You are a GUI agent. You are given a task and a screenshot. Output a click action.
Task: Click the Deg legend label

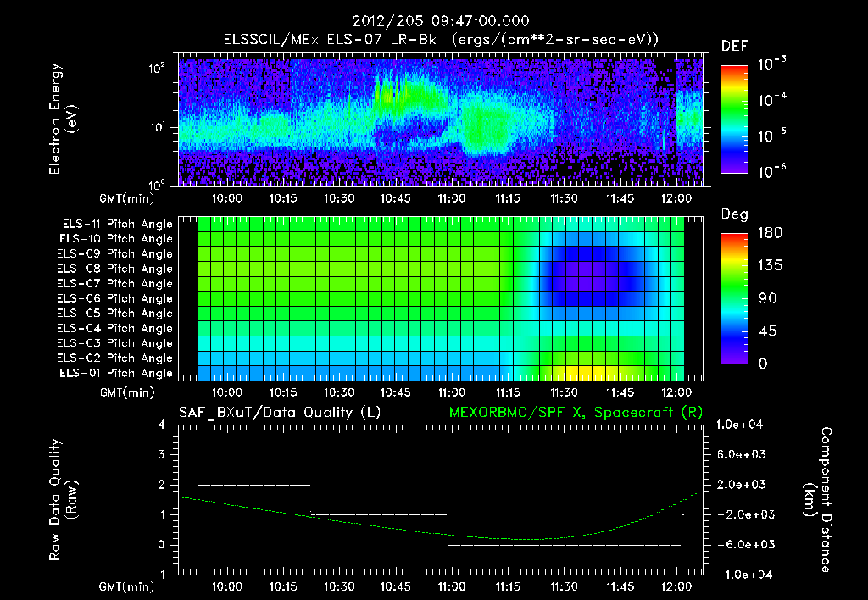point(735,214)
